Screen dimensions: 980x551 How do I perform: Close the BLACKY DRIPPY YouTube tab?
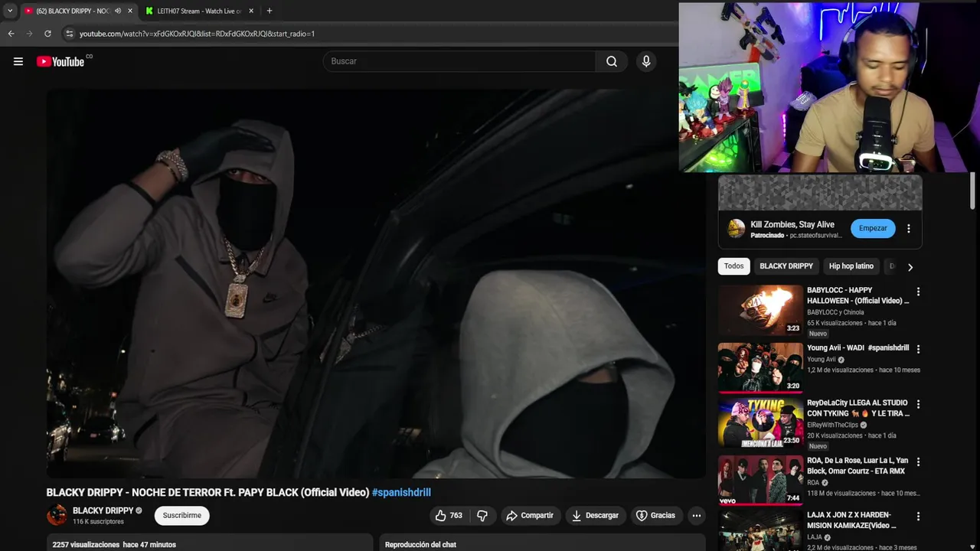(129, 11)
